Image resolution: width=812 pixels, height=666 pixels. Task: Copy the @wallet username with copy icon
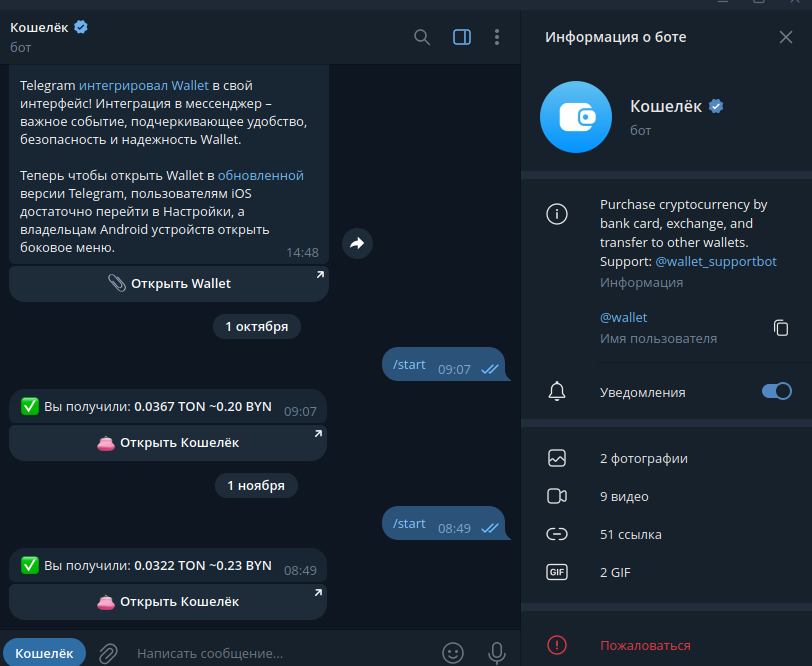781,328
